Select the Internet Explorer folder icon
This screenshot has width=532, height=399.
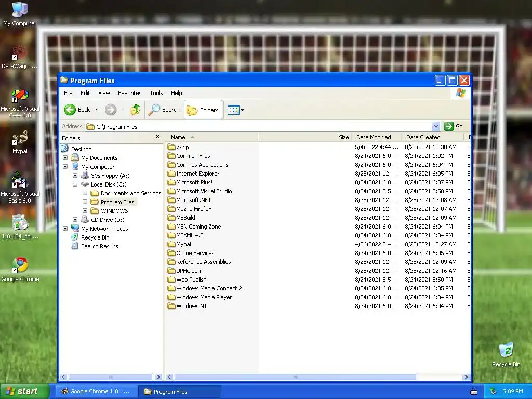(x=171, y=174)
